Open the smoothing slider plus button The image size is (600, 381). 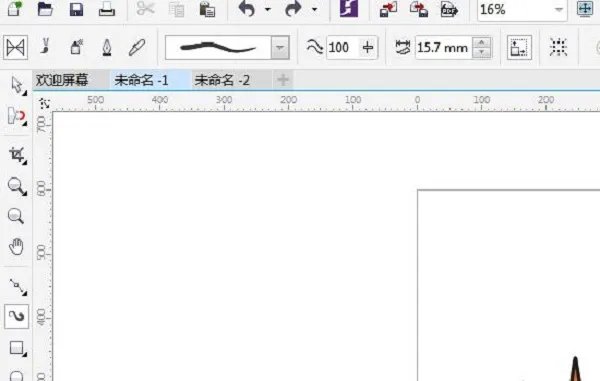tap(368, 47)
